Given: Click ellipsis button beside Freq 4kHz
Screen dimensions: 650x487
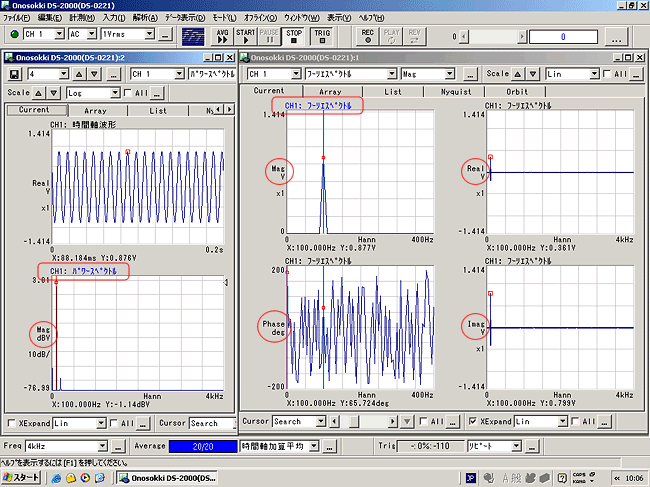Looking at the screenshot, I should [x=118, y=446].
